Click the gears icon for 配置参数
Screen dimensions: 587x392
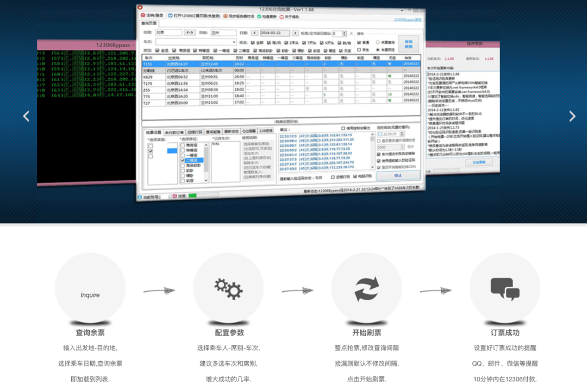[228, 289]
